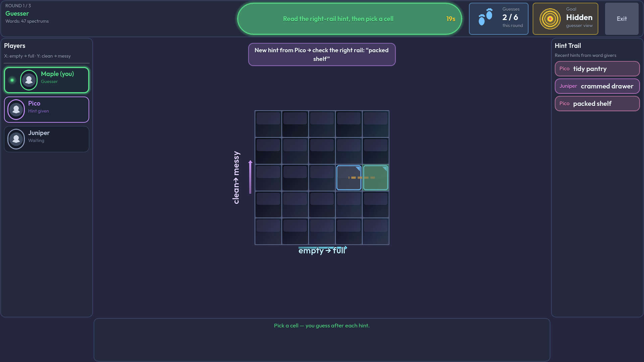Click the Guesses 2 / 6 counter
Screen dimensions: 644x362
click(499, 19)
